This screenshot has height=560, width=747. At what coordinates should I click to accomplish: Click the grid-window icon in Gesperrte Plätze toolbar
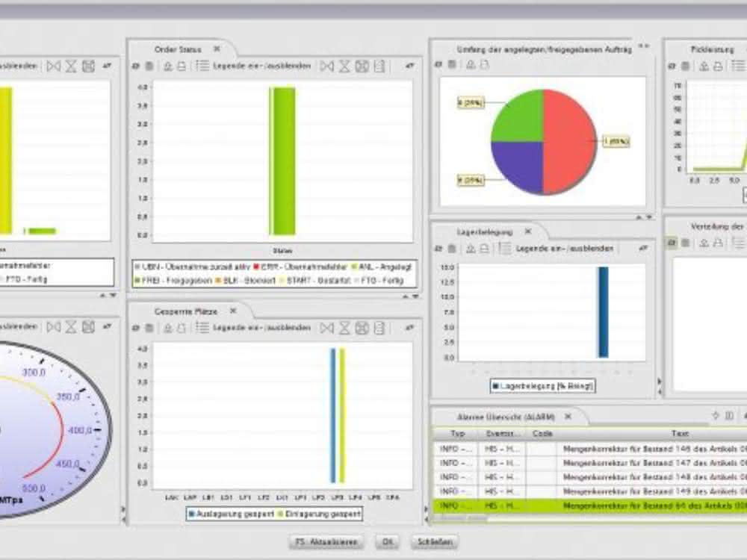tap(362, 328)
